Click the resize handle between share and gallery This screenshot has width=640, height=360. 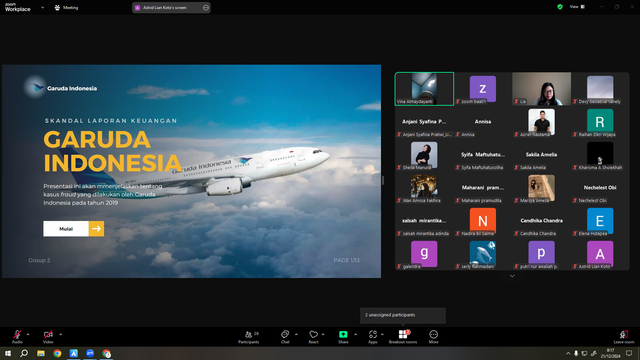(x=383, y=180)
